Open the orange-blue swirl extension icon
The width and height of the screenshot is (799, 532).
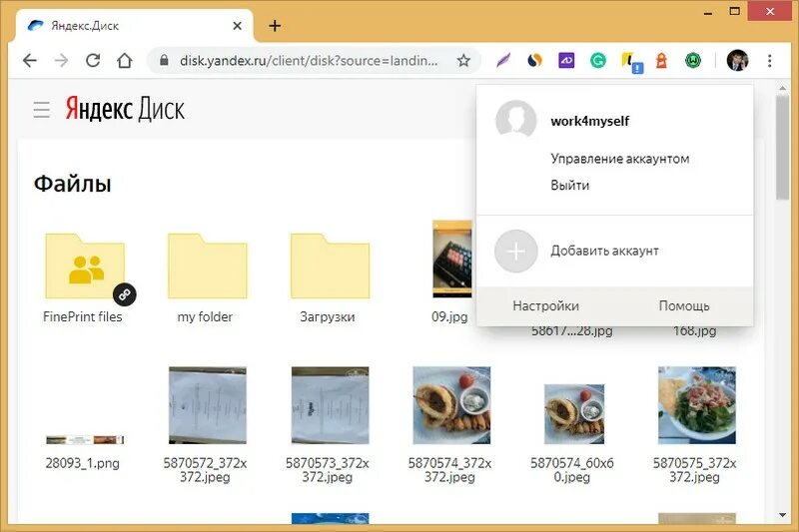pos(534,61)
